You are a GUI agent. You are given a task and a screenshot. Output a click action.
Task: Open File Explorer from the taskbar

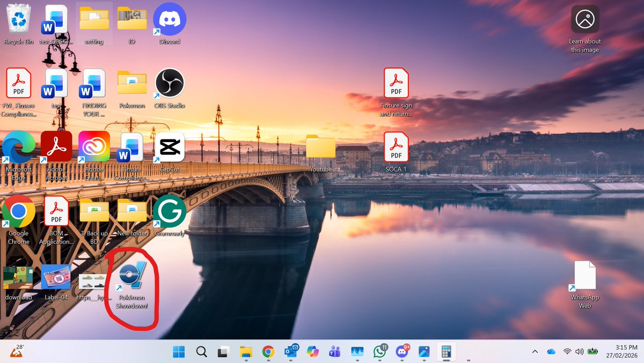coord(246,352)
